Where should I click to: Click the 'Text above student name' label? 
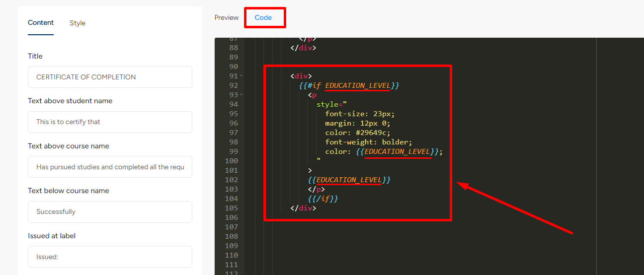pyautogui.click(x=70, y=101)
